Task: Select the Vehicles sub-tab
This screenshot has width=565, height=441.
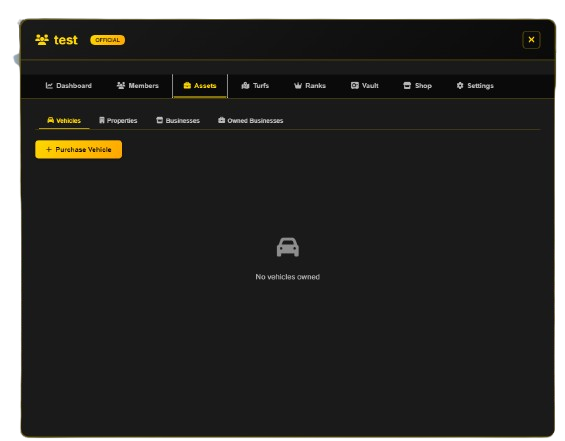Action: 64,120
